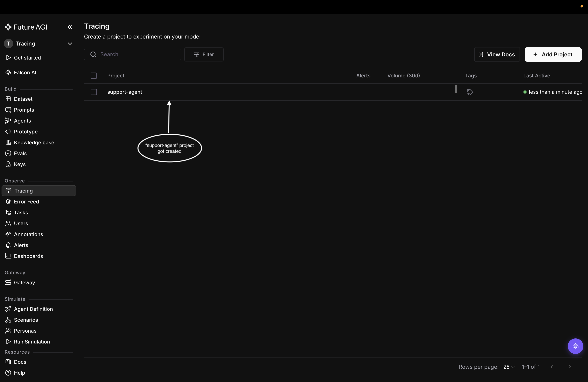Go to Tracing under Observe

pos(39,190)
